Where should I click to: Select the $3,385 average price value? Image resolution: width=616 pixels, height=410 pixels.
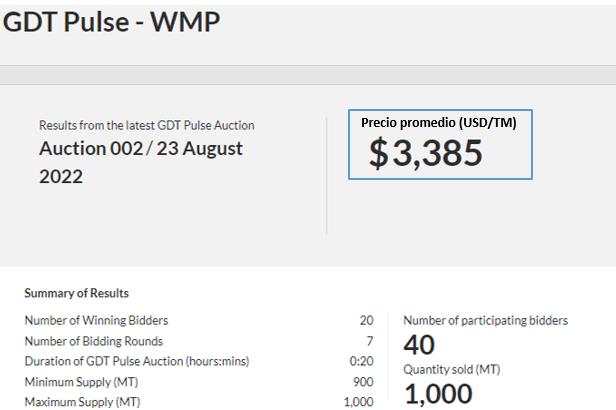425,153
